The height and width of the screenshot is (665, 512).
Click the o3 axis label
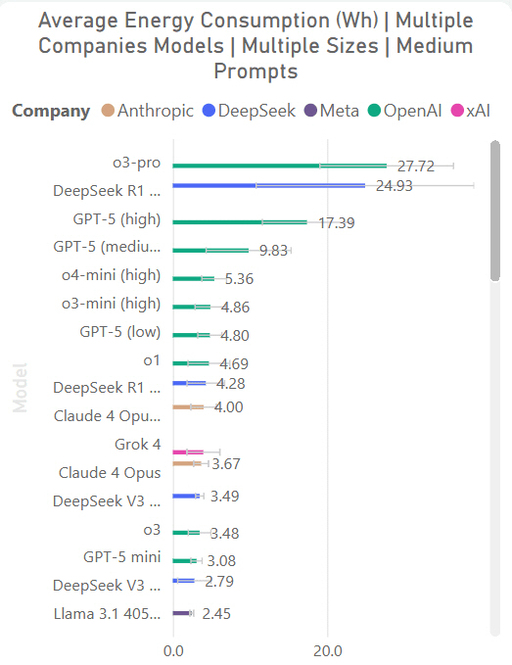coord(152,530)
